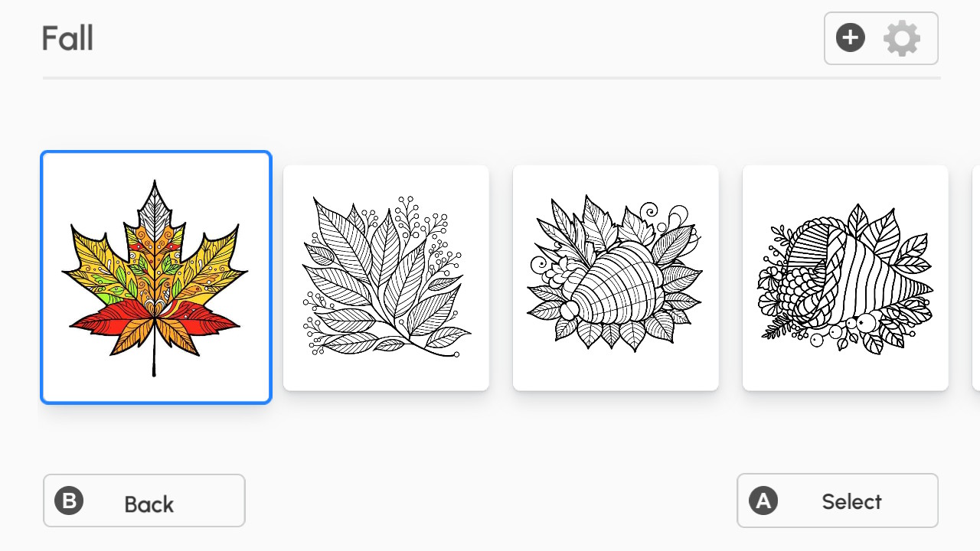Image resolution: width=980 pixels, height=551 pixels.
Task: Click the maple leaf stem in the first card
Action: tap(154, 359)
